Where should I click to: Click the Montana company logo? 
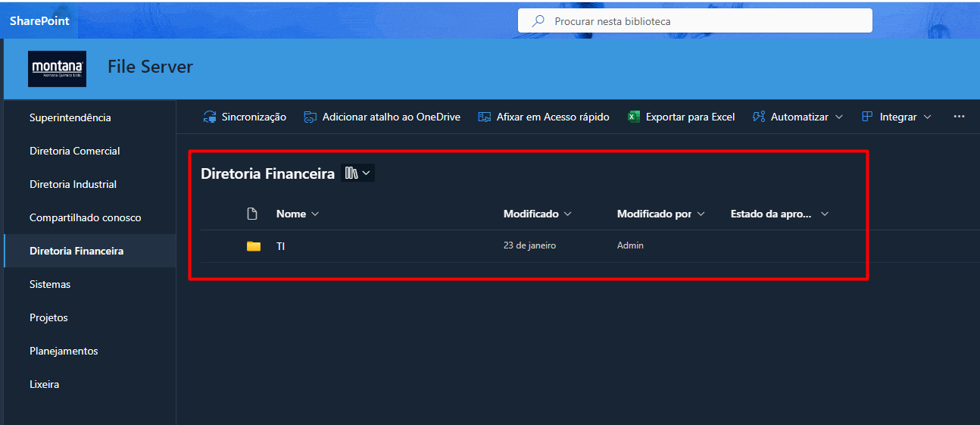tap(58, 68)
